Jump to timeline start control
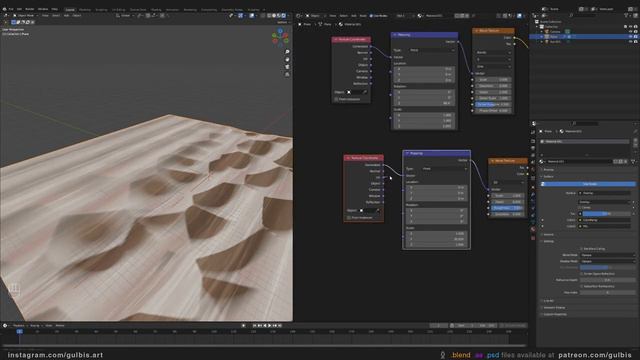 click(x=255, y=326)
